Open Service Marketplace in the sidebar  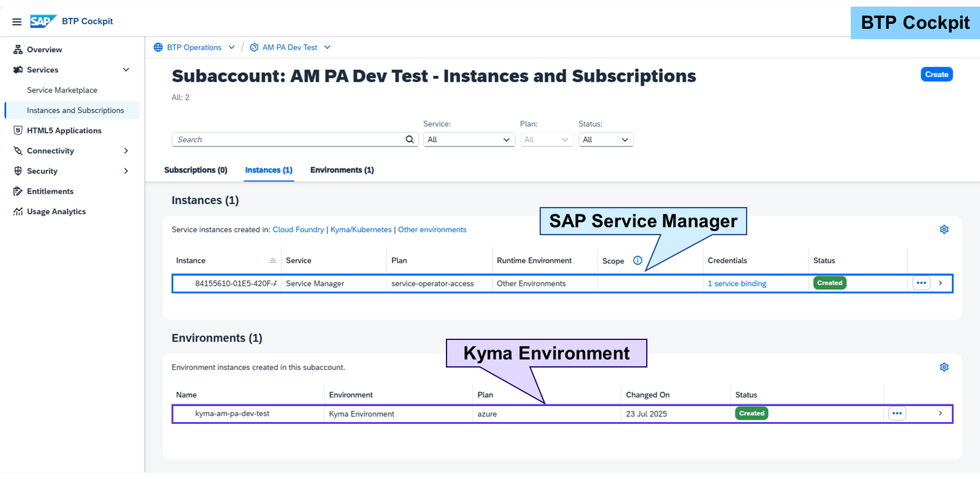(62, 90)
